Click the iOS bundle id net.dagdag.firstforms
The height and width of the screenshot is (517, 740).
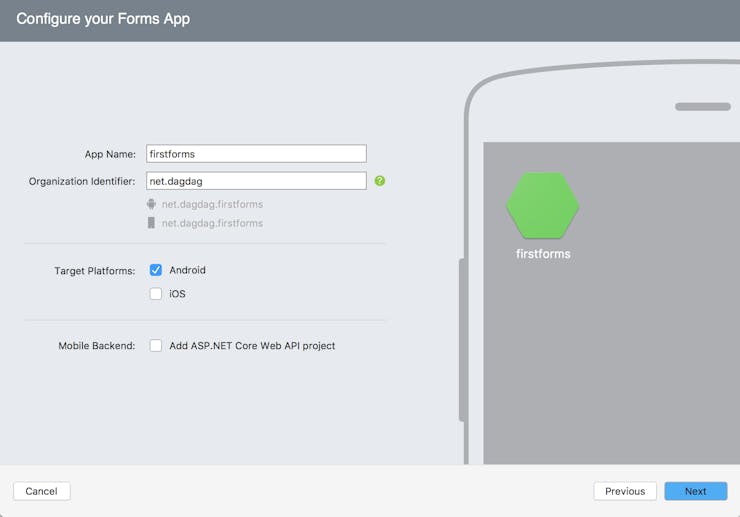click(212, 223)
